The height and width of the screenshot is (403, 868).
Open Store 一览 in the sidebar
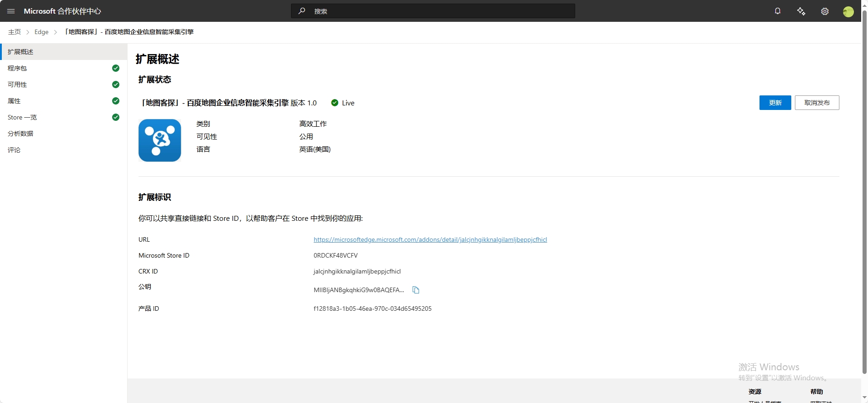64,117
